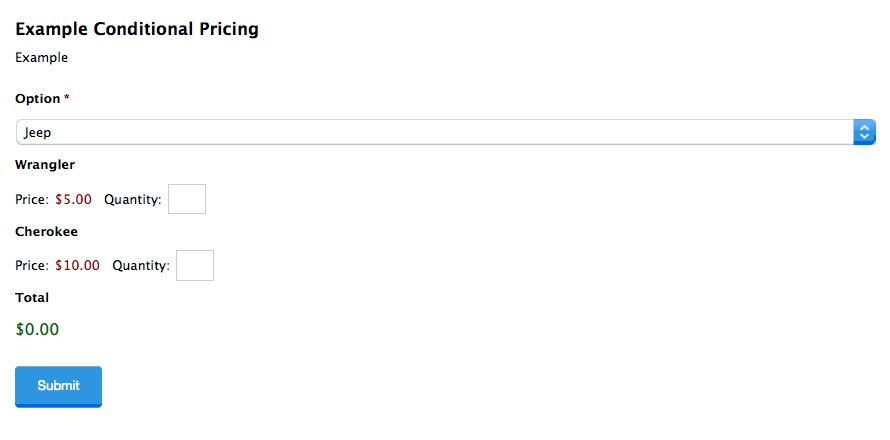
Task: Click the $5.00 Wrangler price
Action: click(73, 200)
